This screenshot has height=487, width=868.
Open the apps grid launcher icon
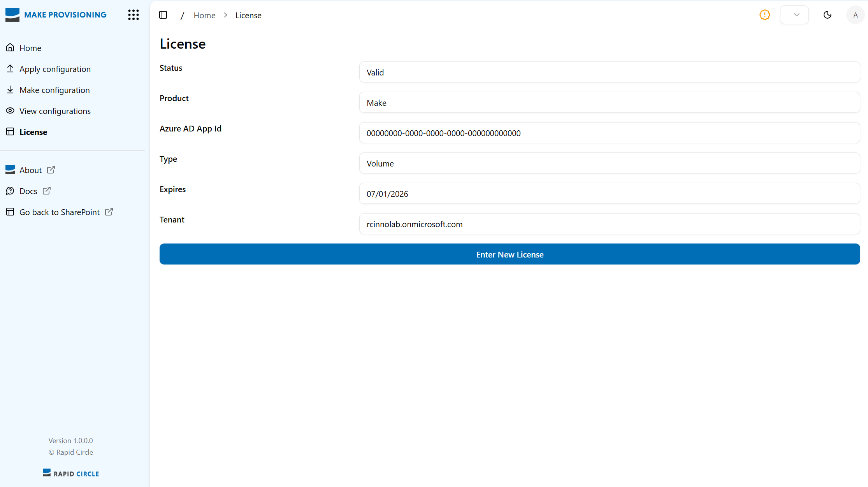134,15
